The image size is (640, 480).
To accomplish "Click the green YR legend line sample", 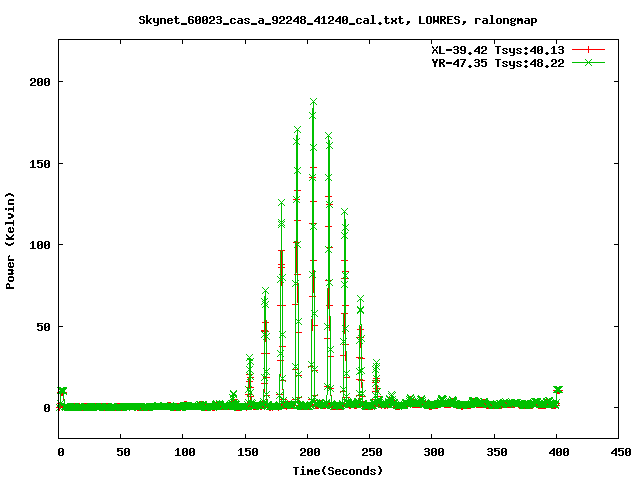I will click(x=588, y=62).
